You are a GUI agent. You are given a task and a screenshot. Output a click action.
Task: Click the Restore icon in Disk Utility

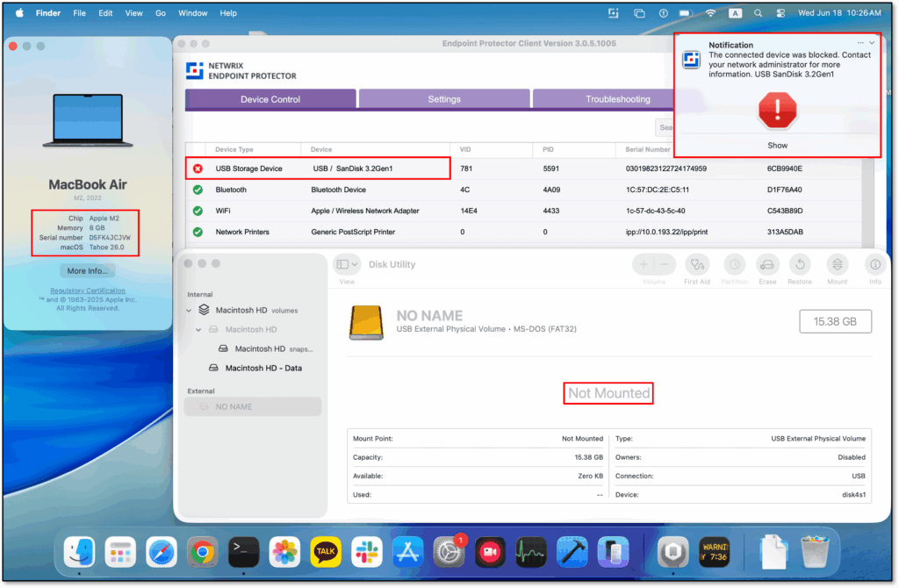coord(800,265)
